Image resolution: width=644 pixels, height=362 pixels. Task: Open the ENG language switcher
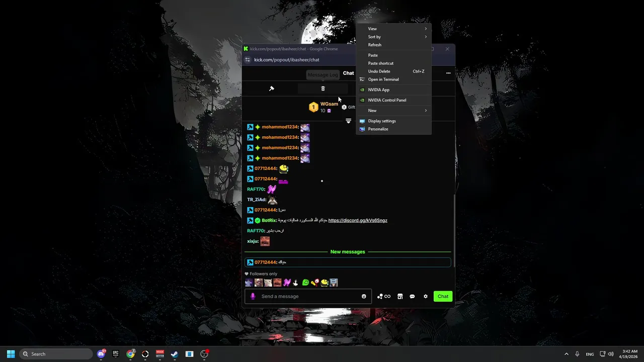[x=590, y=354]
